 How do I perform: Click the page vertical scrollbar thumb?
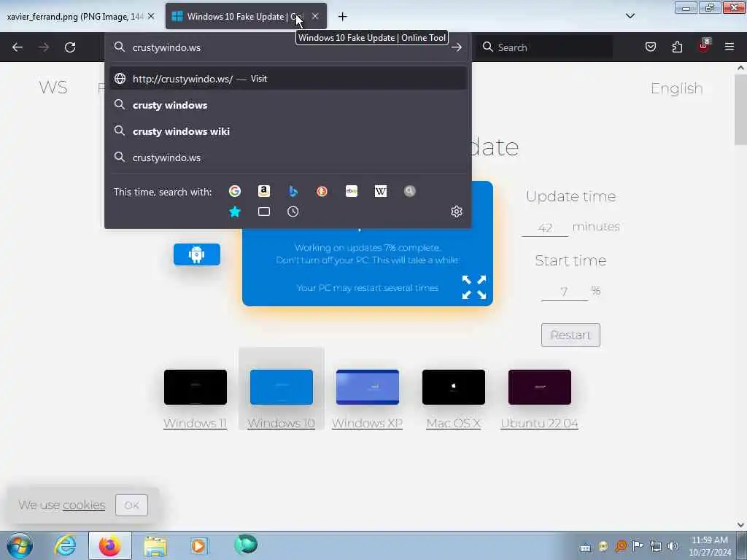(x=740, y=110)
